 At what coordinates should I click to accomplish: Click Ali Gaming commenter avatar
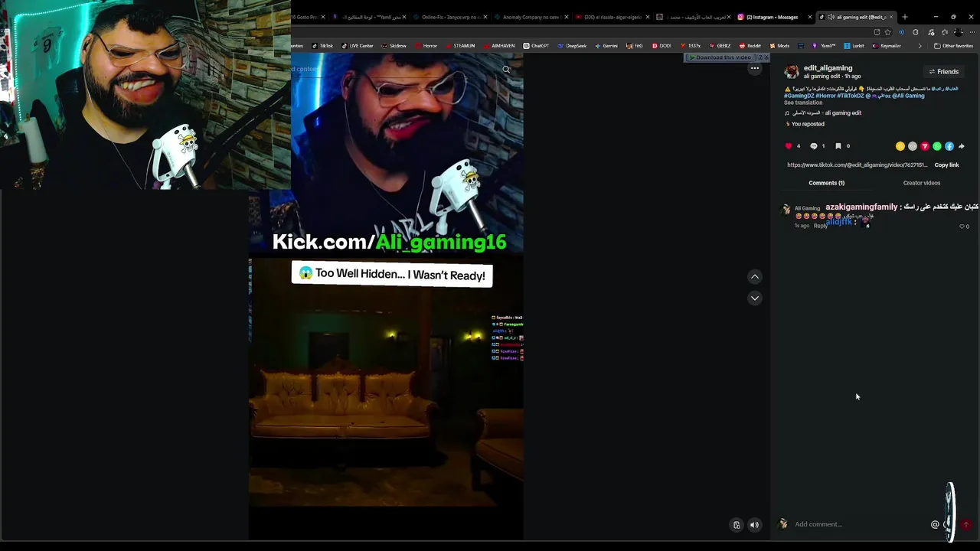(786, 210)
